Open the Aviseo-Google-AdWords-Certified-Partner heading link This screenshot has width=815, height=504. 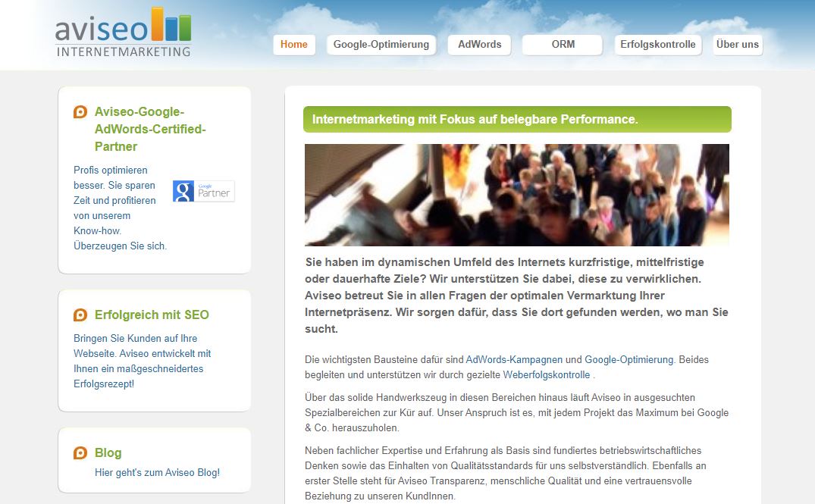pyautogui.click(x=150, y=129)
